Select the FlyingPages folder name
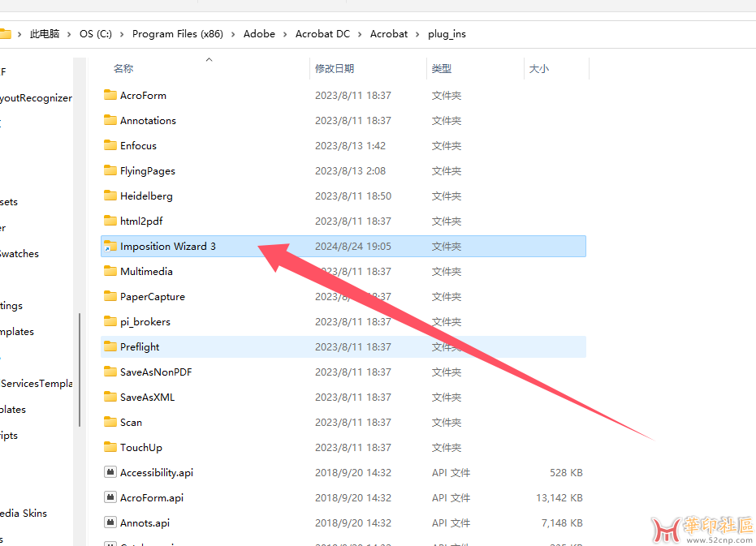Screen dimensions: 756x546 [148, 170]
